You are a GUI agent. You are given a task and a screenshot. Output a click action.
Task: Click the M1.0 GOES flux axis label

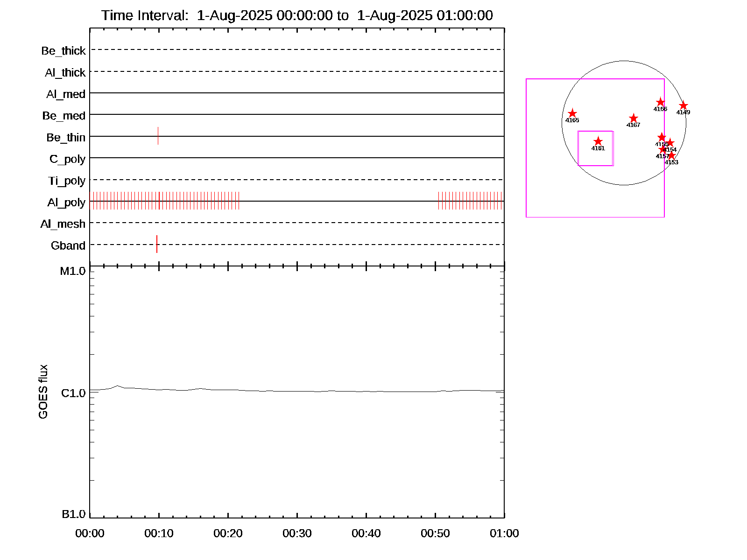click(x=73, y=271)
